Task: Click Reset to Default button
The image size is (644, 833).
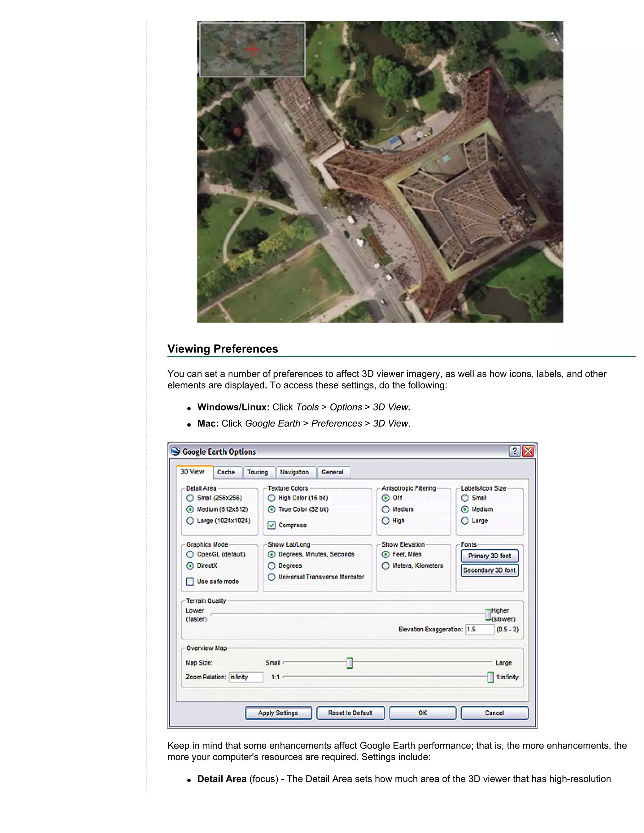Action: click(x=350, y=713)
